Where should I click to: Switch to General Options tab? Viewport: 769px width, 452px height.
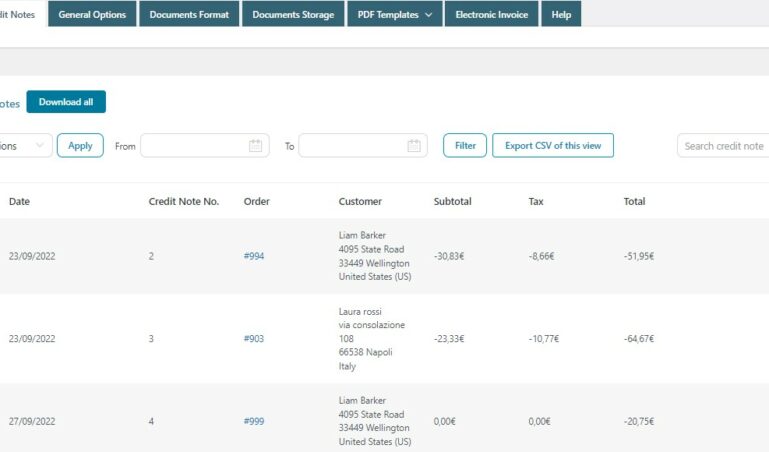[x=92, y=14]
